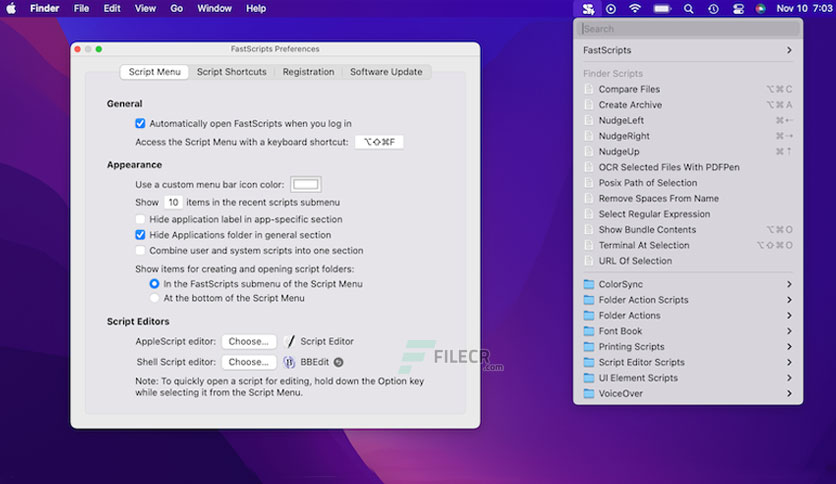This screenshot has height=484, width=836.
Task: Click the UI Element Scripts folder icon
Action: 589,378
